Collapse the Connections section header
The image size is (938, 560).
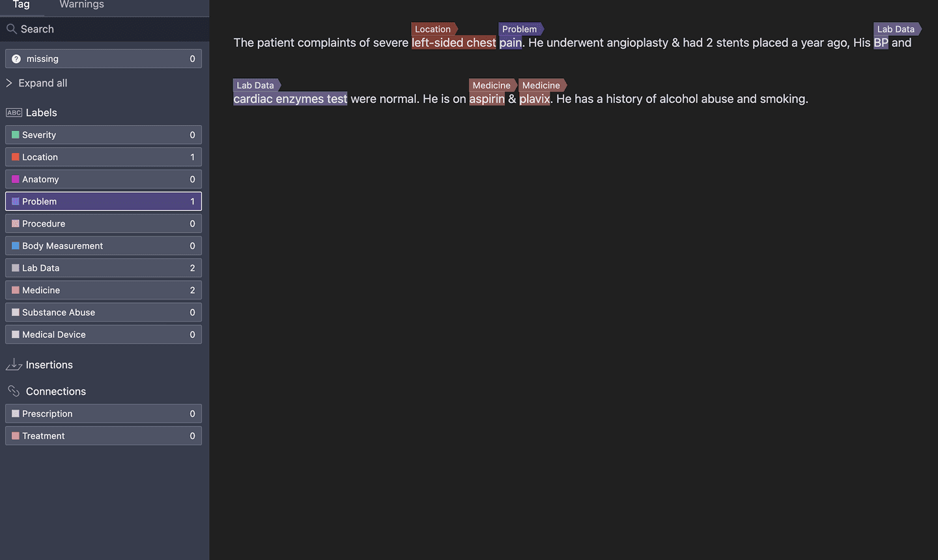[x=55, y=391]
